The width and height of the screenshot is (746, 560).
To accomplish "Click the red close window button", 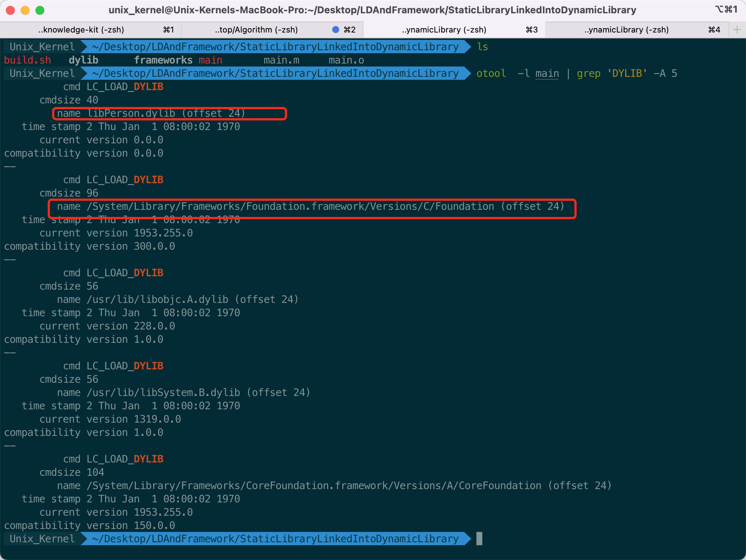I will (x=10, y=10).
